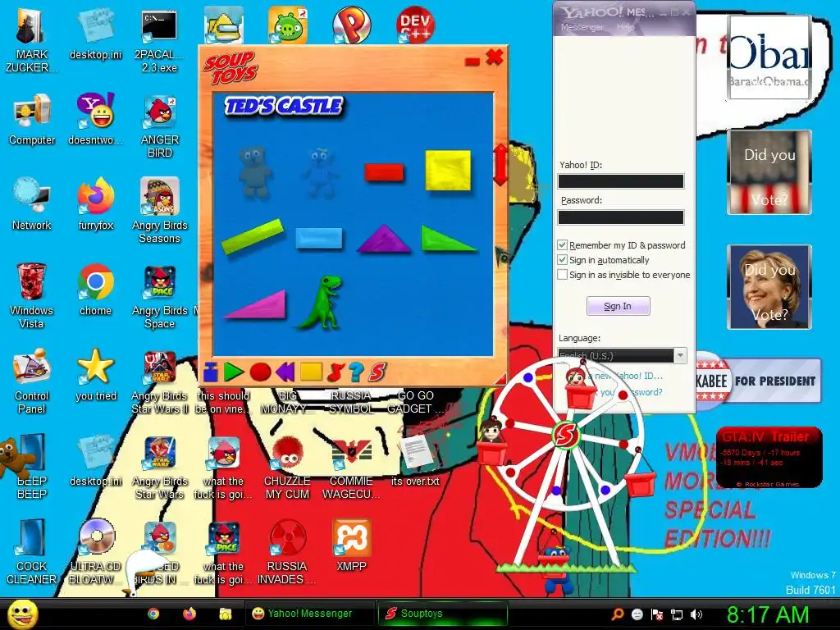Open the ANGER BIRD desktop shortcut
Viewport: 840px width, 630px height.
click(160, 126)
